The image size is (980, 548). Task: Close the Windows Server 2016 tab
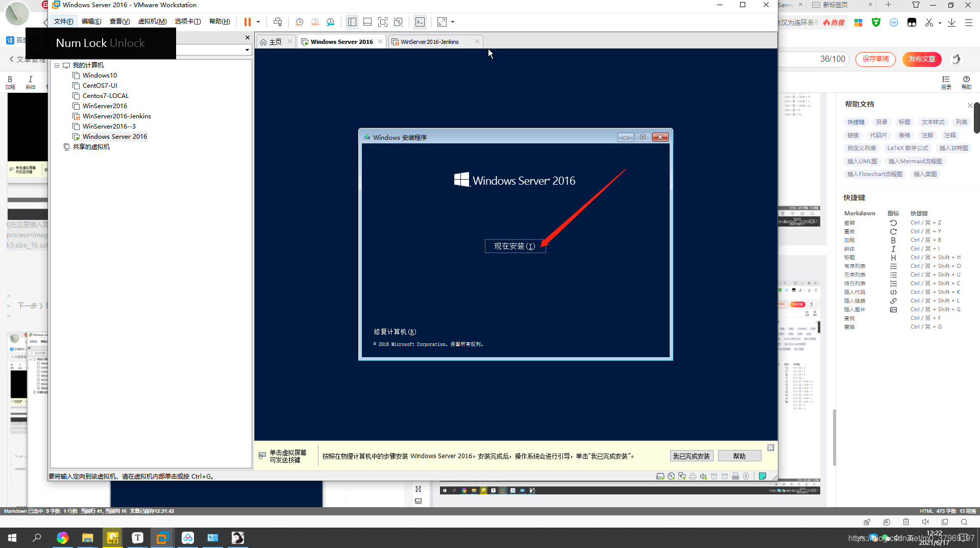pyautogui.click(x=380, y=41)
